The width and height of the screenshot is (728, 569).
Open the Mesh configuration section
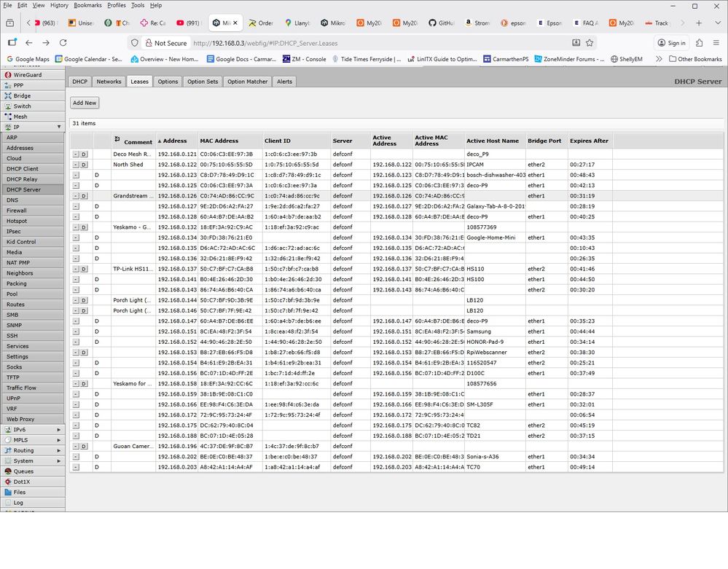22,116
